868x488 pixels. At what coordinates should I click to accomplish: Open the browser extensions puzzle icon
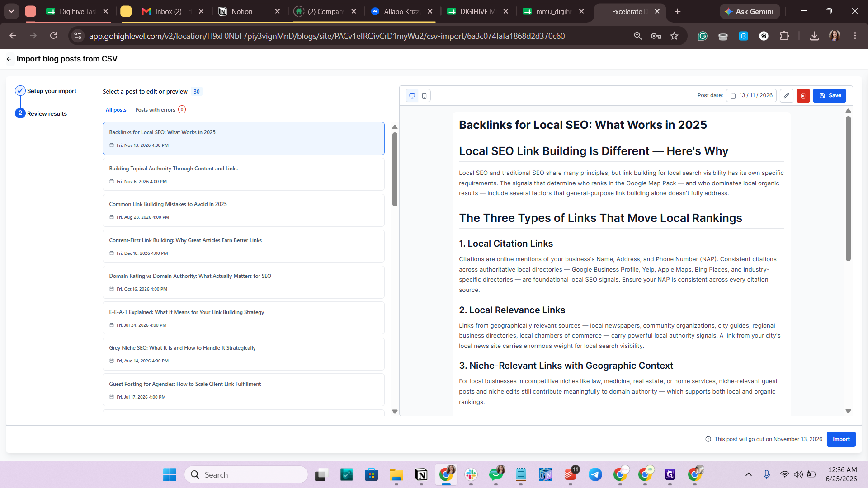point(784,36)
